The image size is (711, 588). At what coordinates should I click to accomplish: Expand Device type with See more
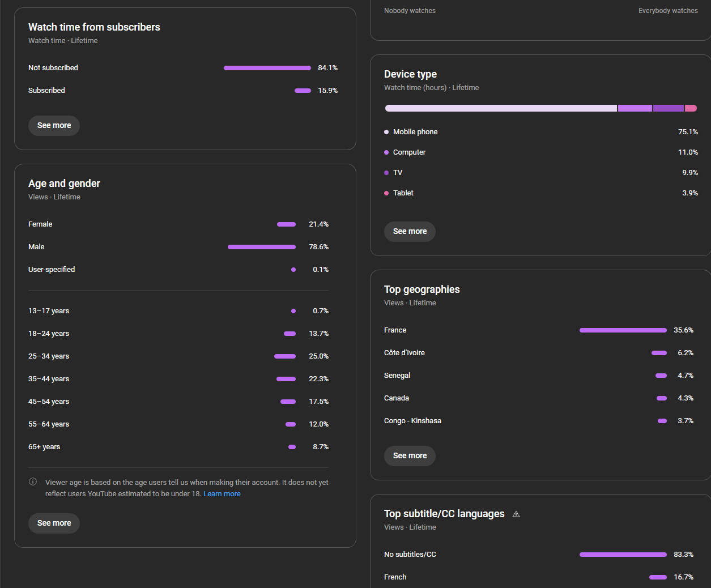(x=410, y=232)
